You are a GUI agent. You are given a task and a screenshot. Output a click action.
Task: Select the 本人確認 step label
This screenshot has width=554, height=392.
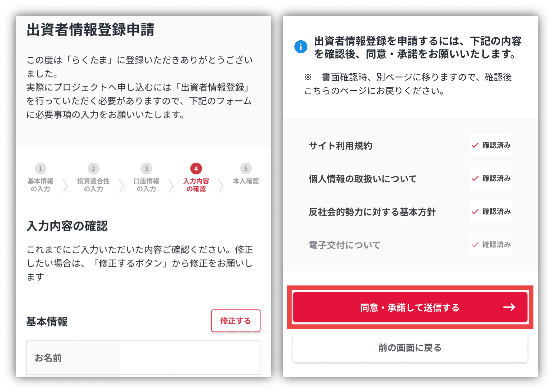point(246,181)
